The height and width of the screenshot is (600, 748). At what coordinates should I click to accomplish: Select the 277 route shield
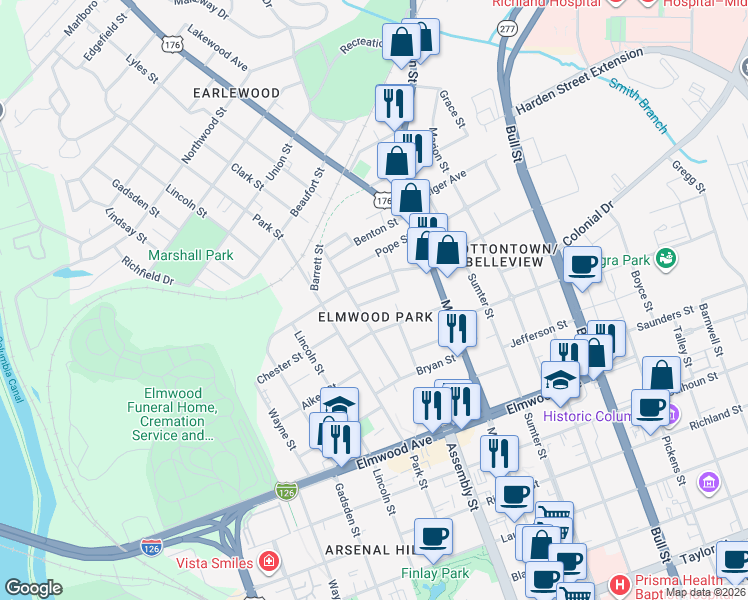(x=507, y=29)
